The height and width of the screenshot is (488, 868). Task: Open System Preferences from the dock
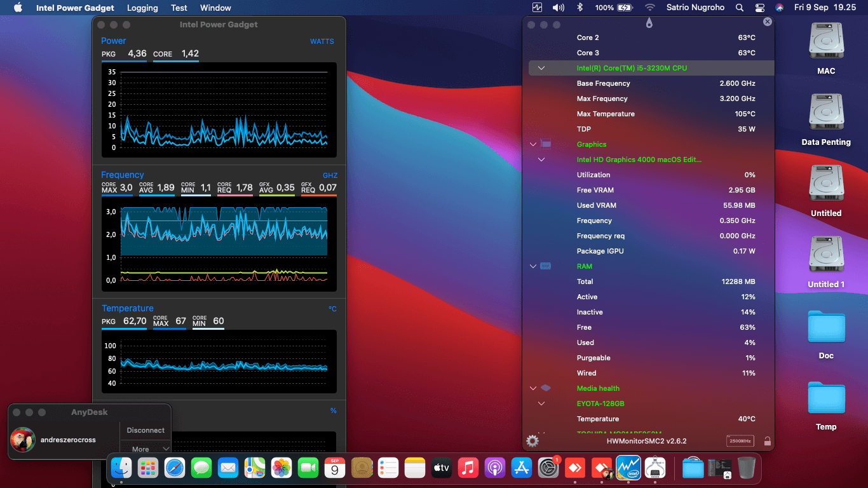coord(548,468)
